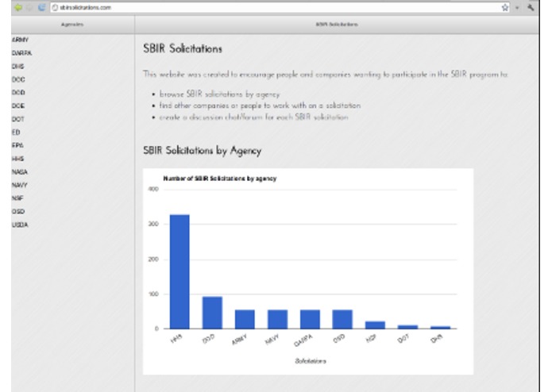Viewport: 552px width, 392px height.
Task: Open NAVY agency in sidebar
Action: tap(19, 185)
